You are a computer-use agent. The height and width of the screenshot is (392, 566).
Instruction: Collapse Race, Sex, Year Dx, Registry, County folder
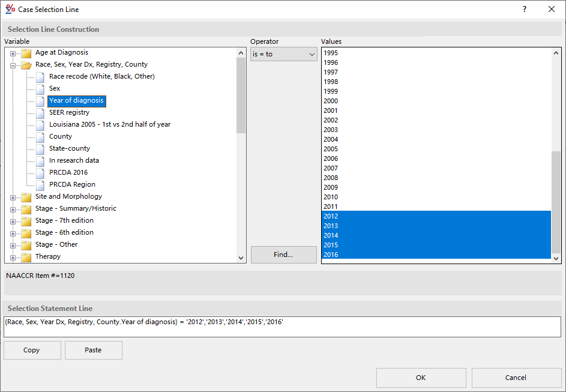click(13, 65)
